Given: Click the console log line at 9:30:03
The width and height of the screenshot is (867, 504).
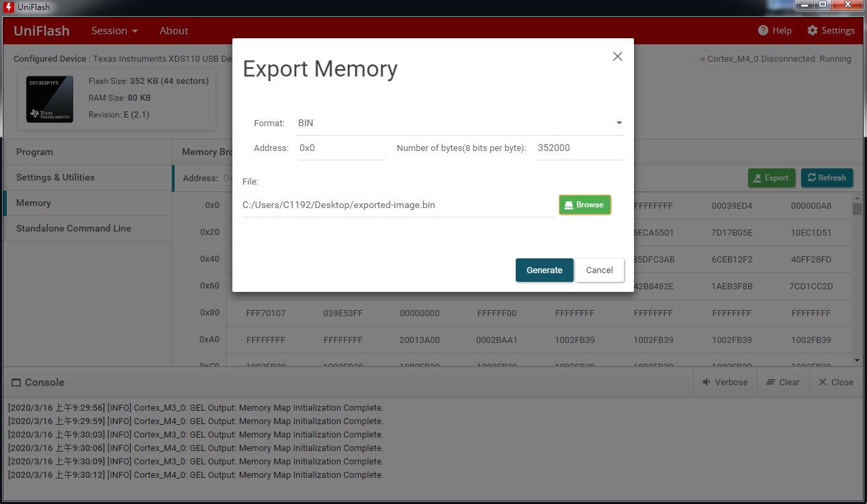Looking at the screenshot, I should tap(195, 435).
